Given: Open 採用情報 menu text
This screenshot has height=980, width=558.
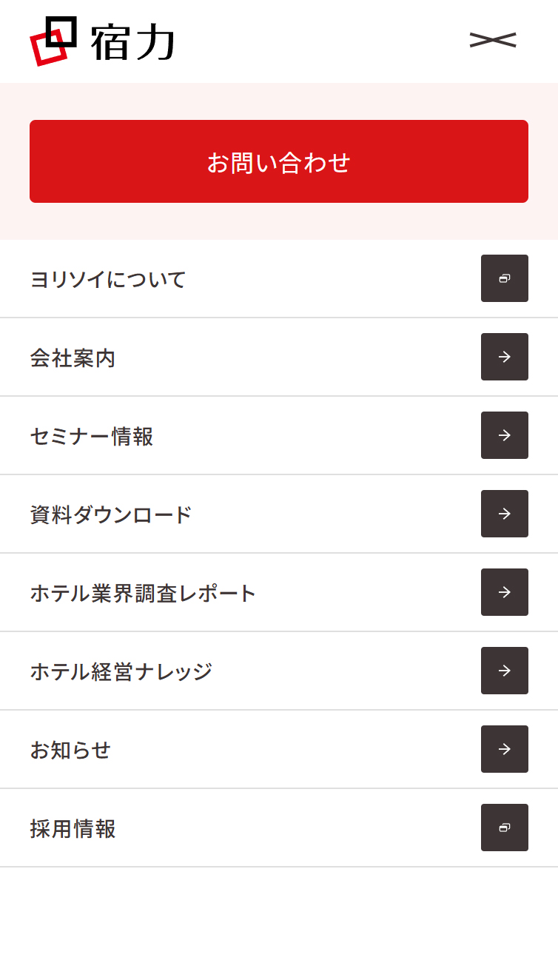Looking at the screenshot, I should (x=73, y=829).
